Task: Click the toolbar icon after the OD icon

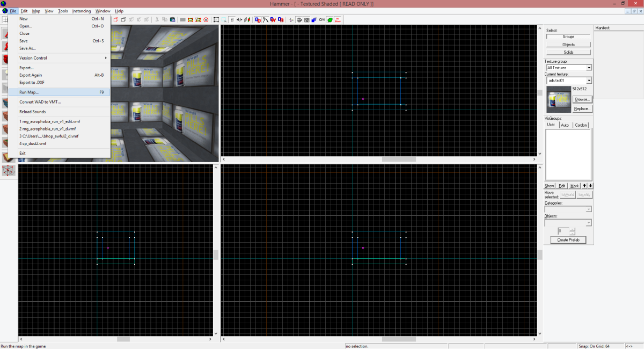Action: [265, 20]
